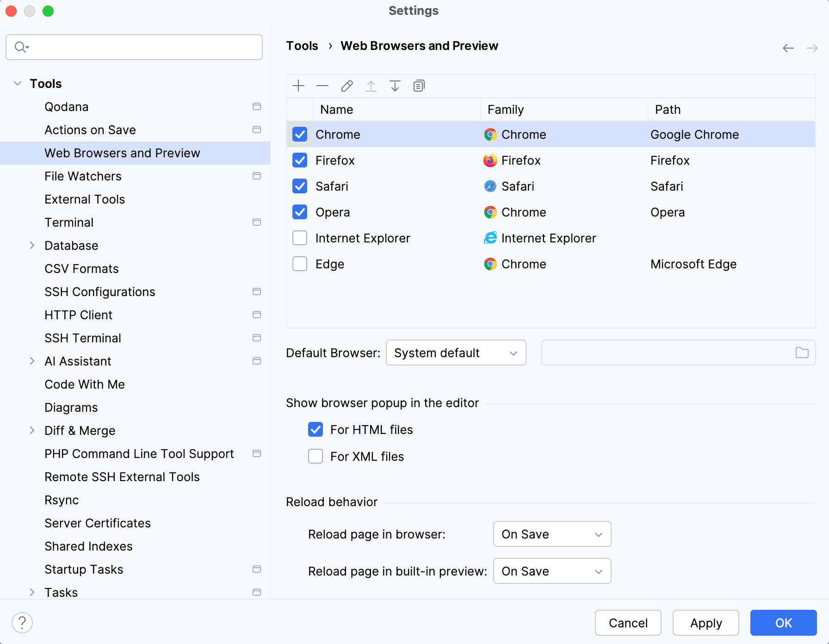This screenshot has height=644, width=829.
Task: Click the copy browser entry icon
Action: click(419, 86)
